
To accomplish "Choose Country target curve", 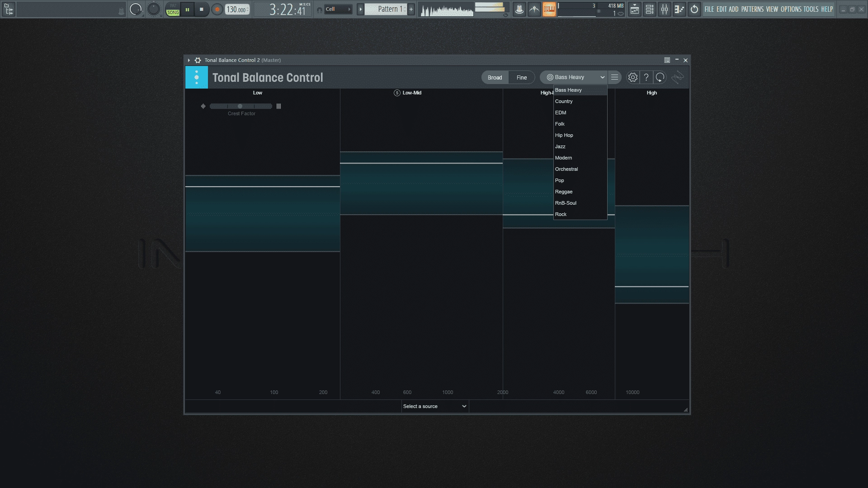I will point(580,101).
